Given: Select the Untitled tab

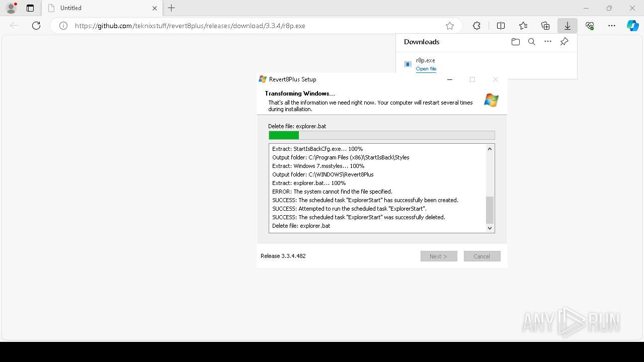Looking at the screenshot, I should pyautogui.click(x=102, y=8).
